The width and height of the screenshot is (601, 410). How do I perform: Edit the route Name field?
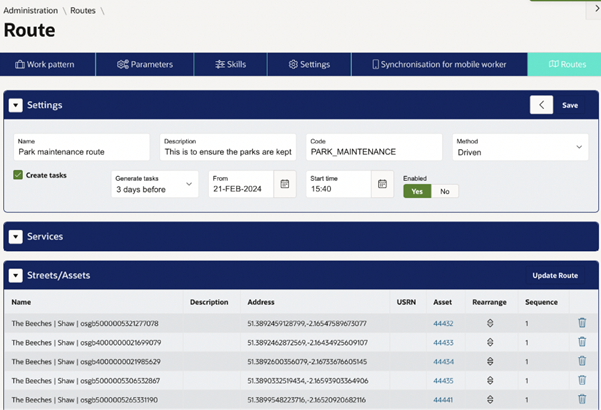pos(81,147)
